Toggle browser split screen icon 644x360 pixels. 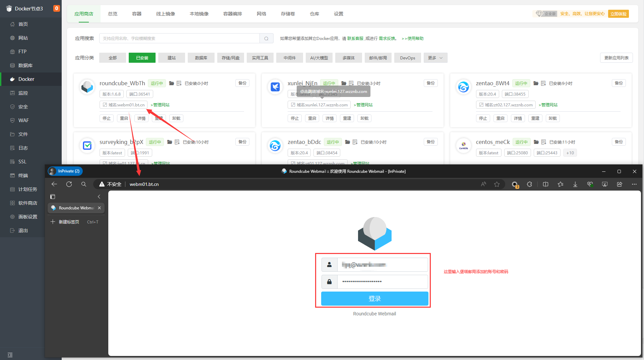coord(545,184)
